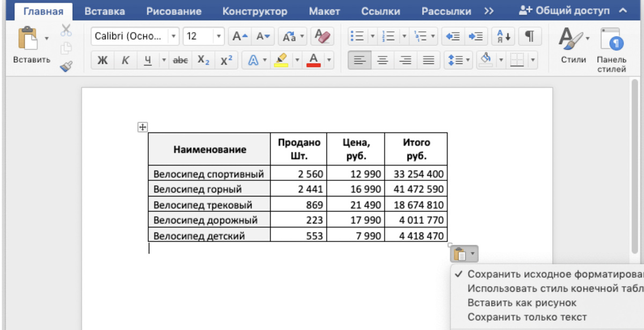Open the Панель стилей pane
The height and width of the screenshot is (330, 644).
[x=611, y=50]
